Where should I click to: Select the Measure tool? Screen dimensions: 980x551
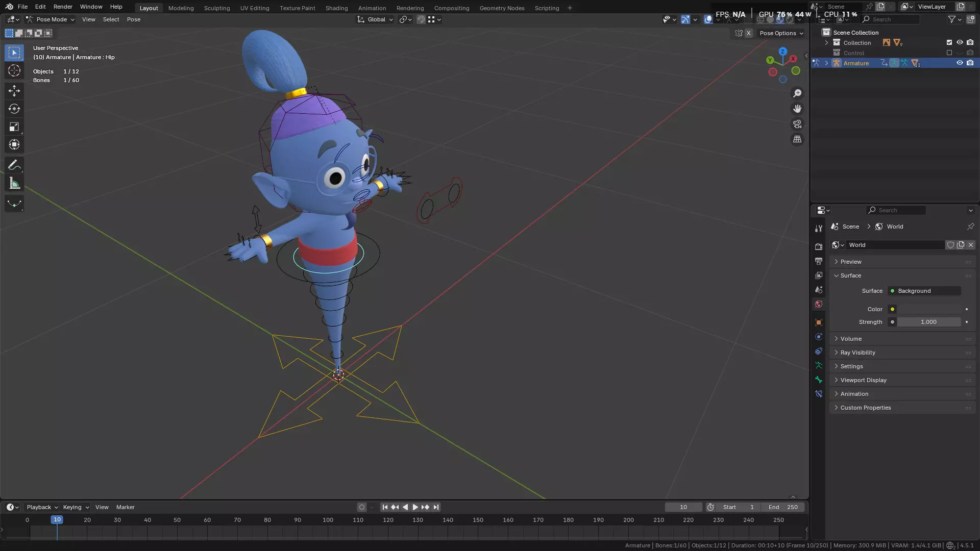coord(14,183)
